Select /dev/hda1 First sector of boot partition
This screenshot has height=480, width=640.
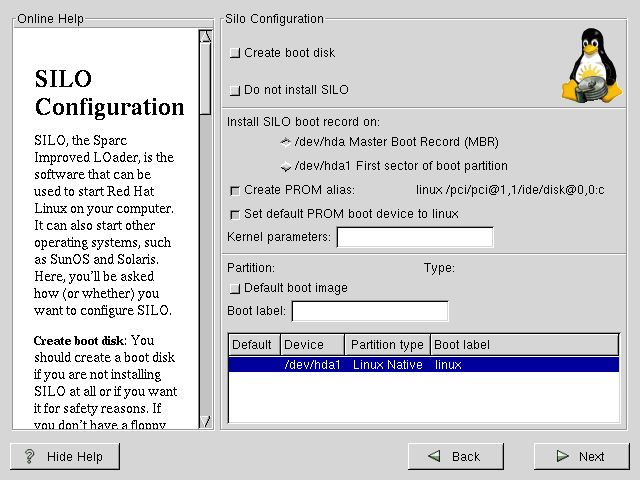tap(287, 166)
